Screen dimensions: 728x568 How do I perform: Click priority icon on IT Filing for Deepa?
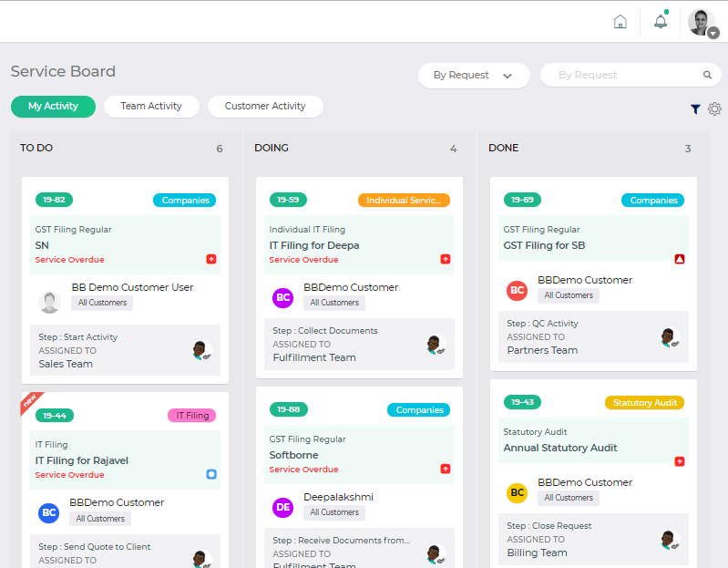(x=446, y=259)
